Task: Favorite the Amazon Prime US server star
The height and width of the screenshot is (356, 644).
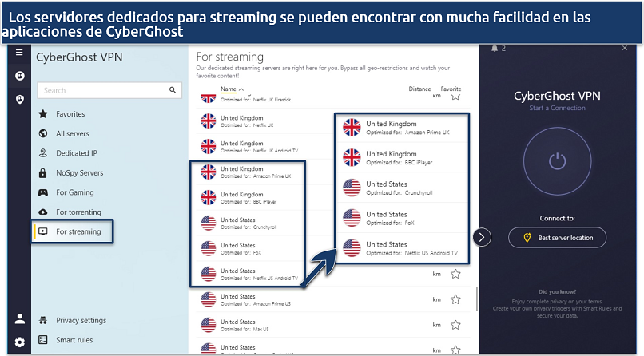Action: tap(455, 299)
